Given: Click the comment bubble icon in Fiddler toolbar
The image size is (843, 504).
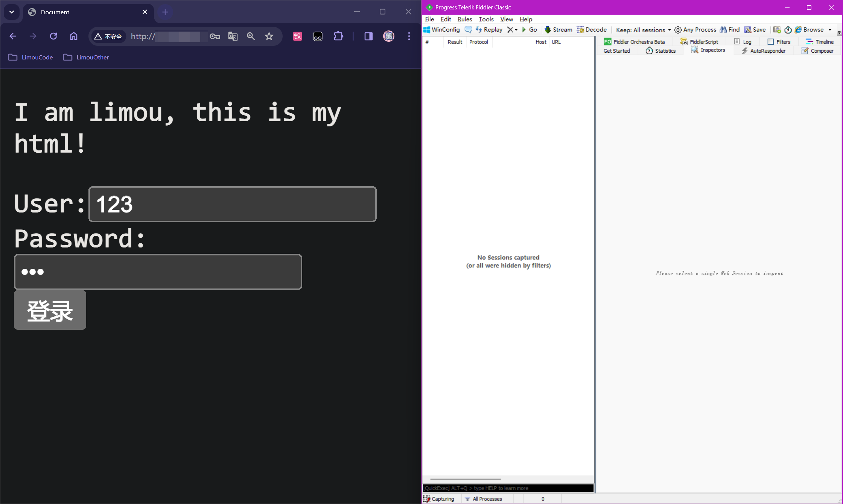Looking at the screenshot, I should (468, 30).
